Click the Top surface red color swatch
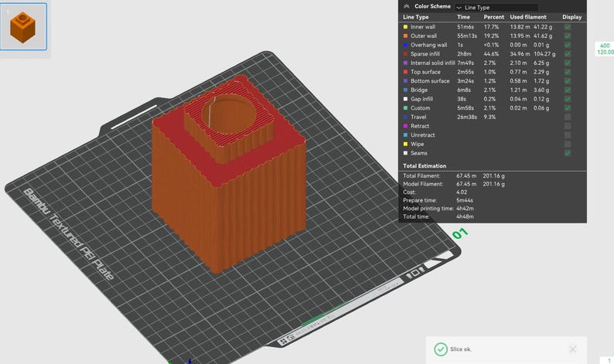The height and width of the screenshot is (364, 614). tap(405, 72)
